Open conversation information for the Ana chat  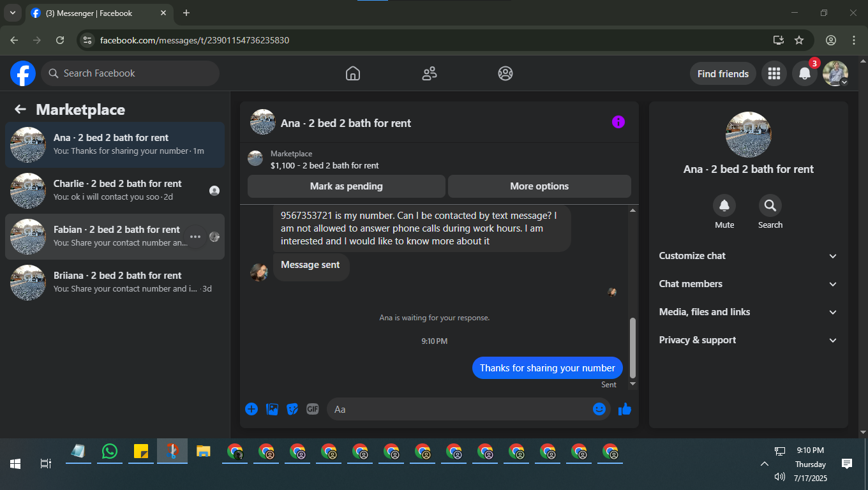pos(618,122)
